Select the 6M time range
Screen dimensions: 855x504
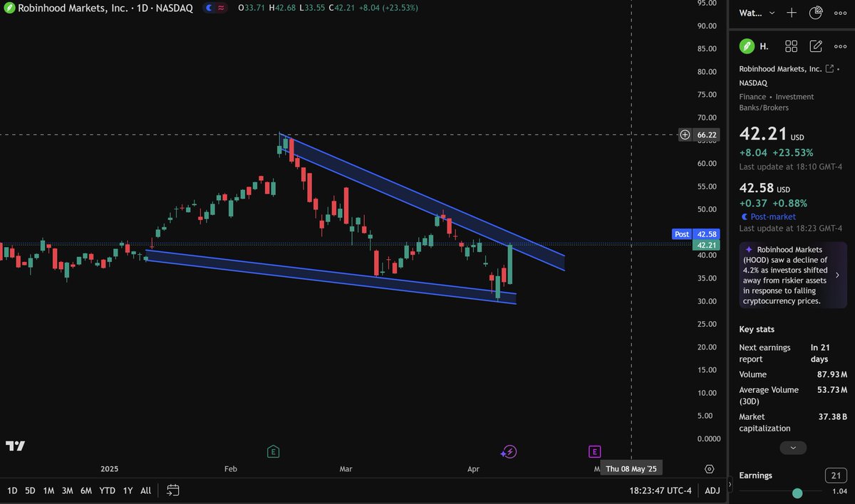pos(85,490)
